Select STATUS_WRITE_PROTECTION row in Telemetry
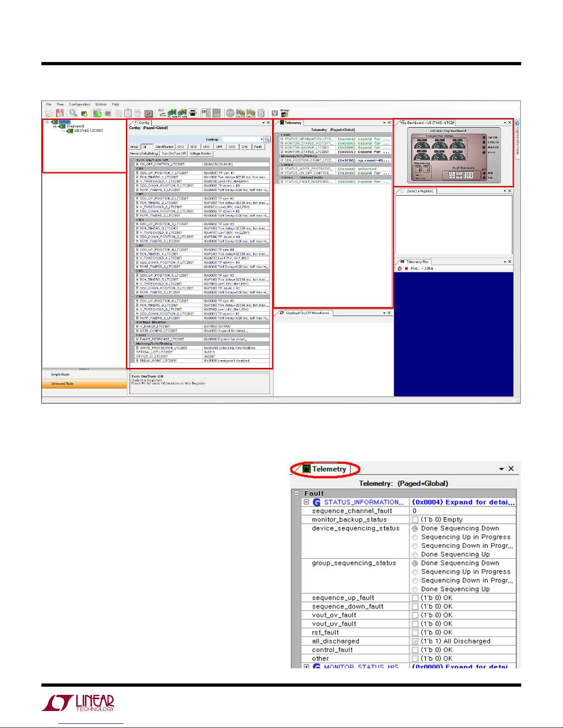This screenshot has height=728, width=563. coord(336,169)
